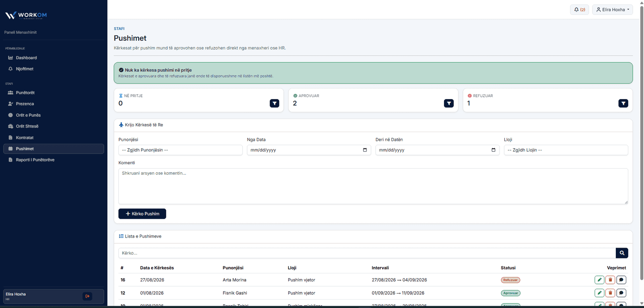Click the interval 01/09/2026 → 11/09/2026
The height and width of the screenshot is (308, 644).
(398, 293)
